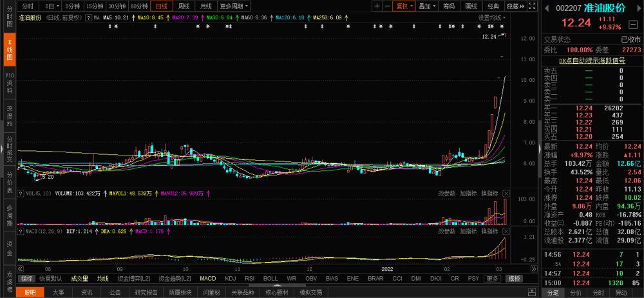Image resolution: width=644 pixels, height=298 pixels.
Task: Open 画线 drawing tools
Action: tap(471, 6)
